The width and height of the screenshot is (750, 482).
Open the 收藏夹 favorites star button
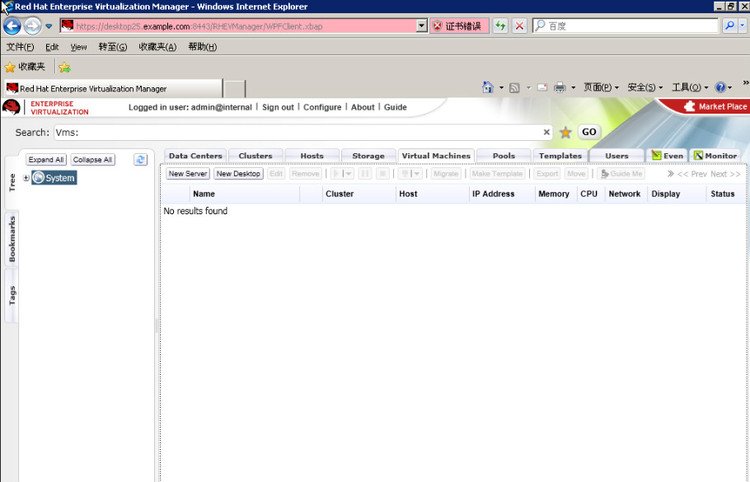tap(24, 67)
